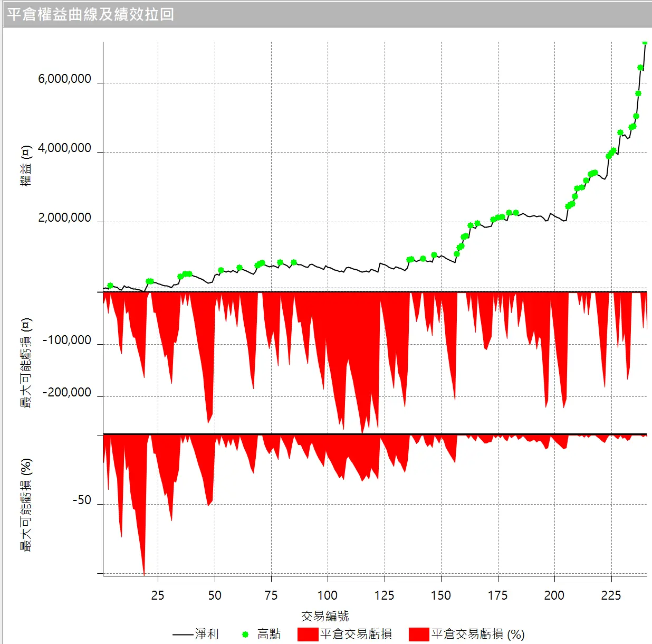Click the 平倉權益曲線及績效拉回 chart title
This screenshot has width=652, height=644.
point(91,14)
